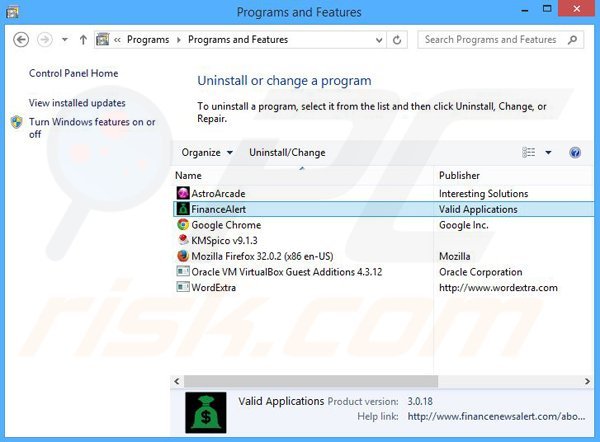Click the search magnifier icon
600x442 pixels.
pyautogui.click(x=572, y=39)
